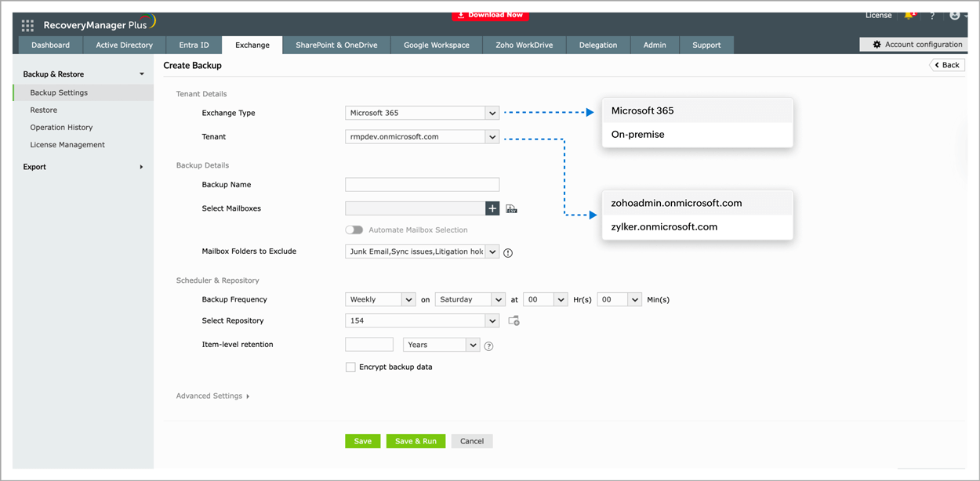
Task: Click the Cancel button
Action: [x=472, y=441]
